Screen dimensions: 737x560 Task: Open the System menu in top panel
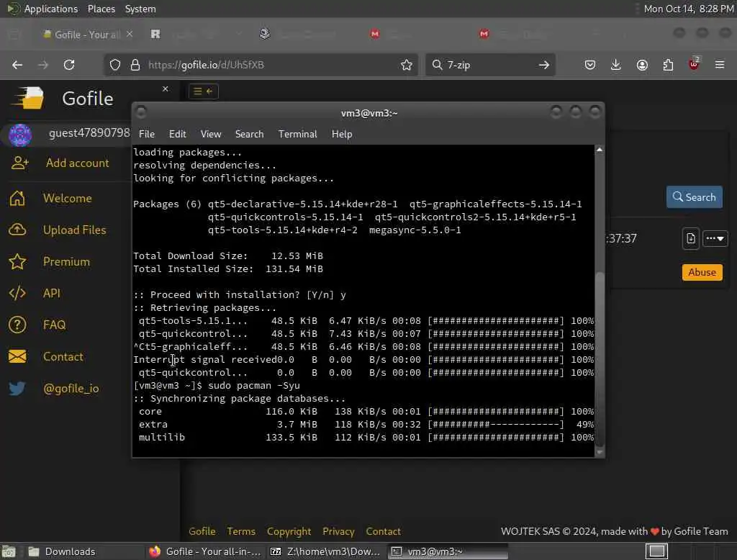point(140,9)
